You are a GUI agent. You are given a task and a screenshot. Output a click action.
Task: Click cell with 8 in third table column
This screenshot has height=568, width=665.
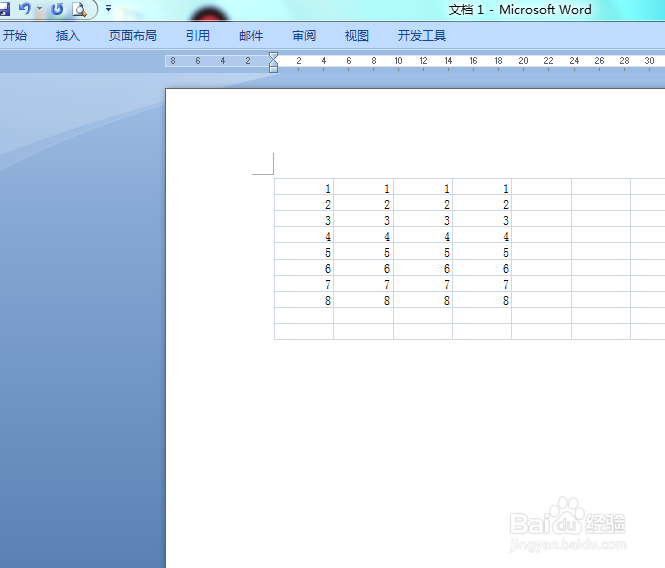pos(423,300)
